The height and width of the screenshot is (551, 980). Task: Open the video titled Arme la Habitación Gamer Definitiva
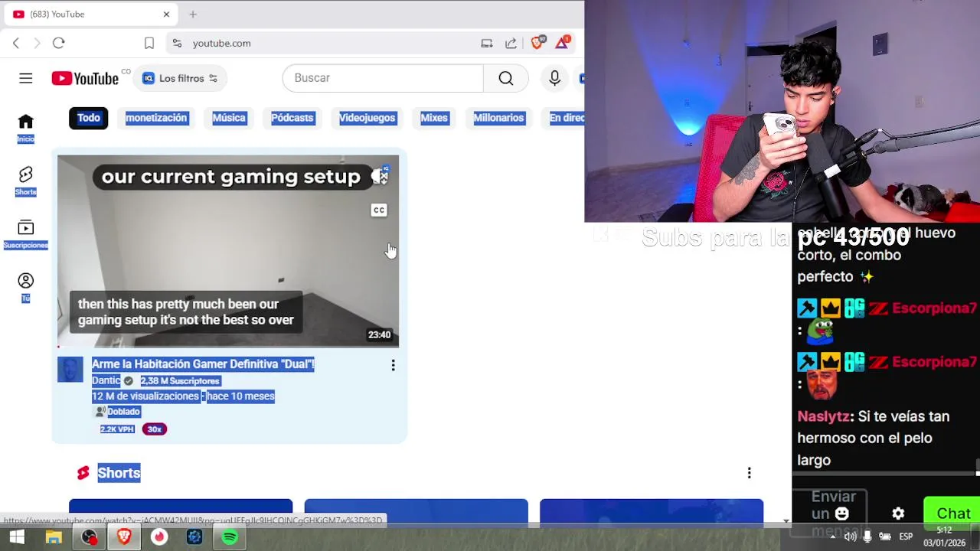point(203,364)
